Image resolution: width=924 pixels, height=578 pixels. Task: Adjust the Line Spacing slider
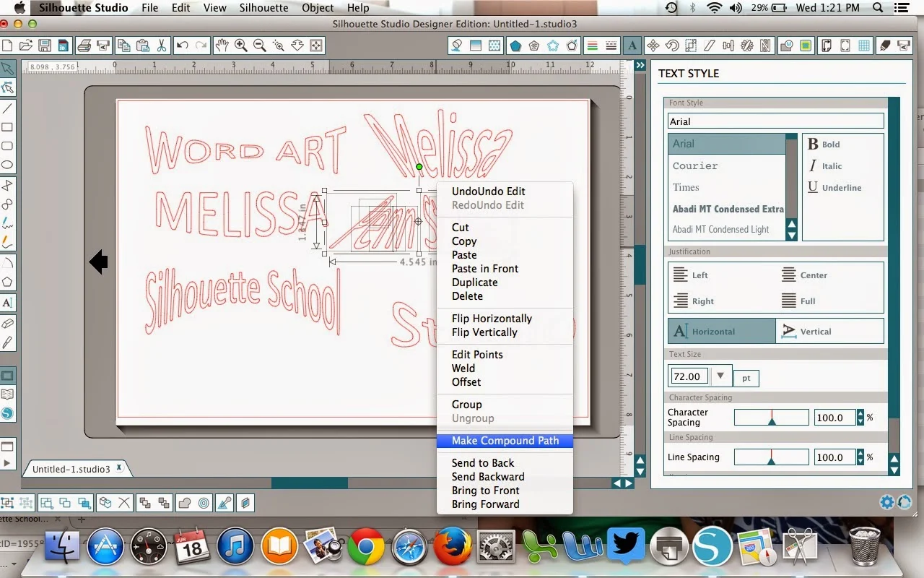pos(771,457)
